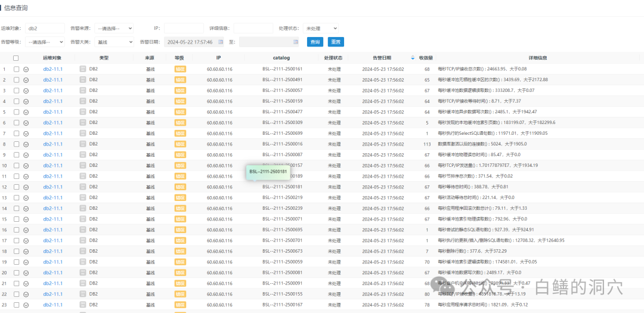Open db2-11.1 link in row 15
This screenshot has width=644, height=313.
[53, 219]
